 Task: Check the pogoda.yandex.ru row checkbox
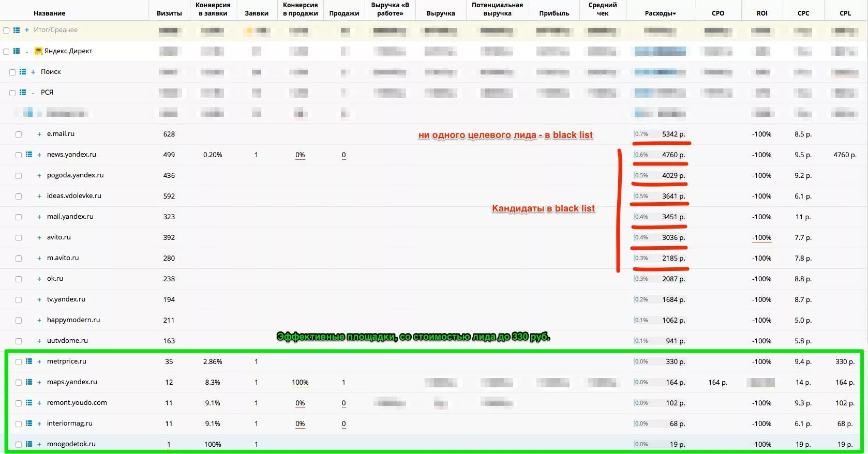19,175
